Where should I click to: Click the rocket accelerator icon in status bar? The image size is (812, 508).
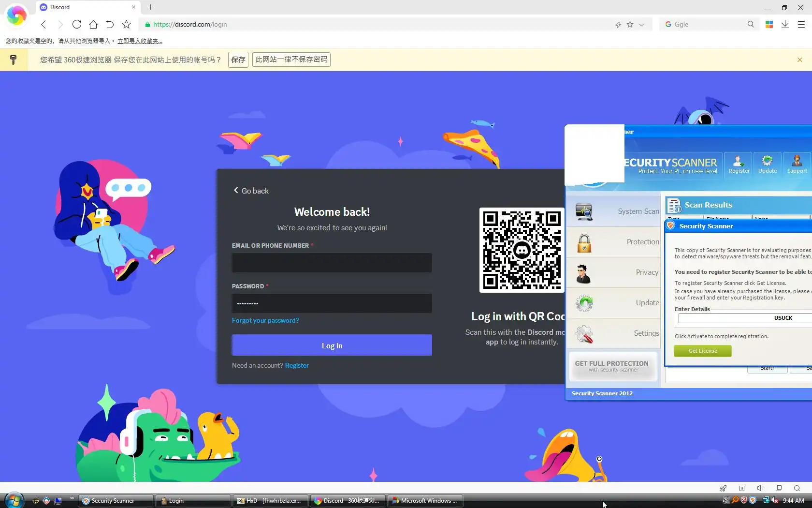723,488
